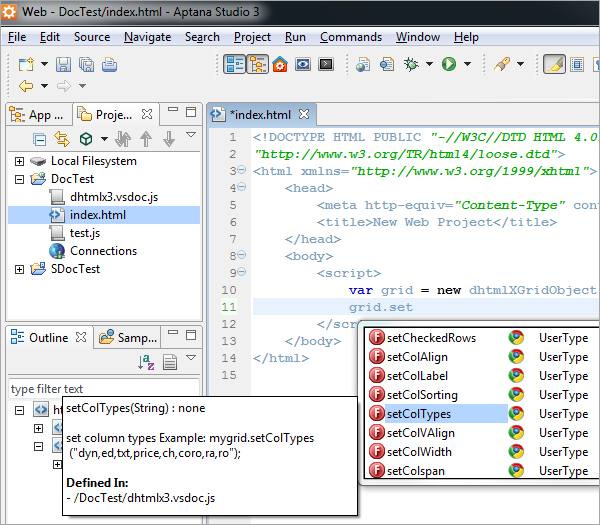Viewport: 600px width, 525px height.
Task: Click the download arrow icon in Project Explorer
Action: coord(169,139)
